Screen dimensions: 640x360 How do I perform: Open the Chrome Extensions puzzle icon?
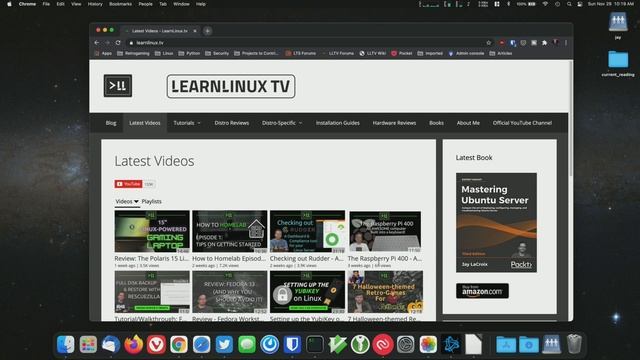pos(544,42)
